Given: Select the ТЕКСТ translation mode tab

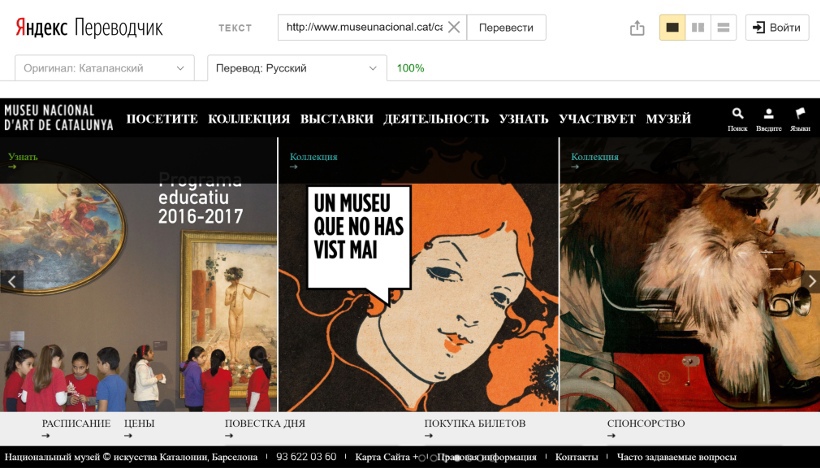Looking at the screenshot, I should coord(235,28).
